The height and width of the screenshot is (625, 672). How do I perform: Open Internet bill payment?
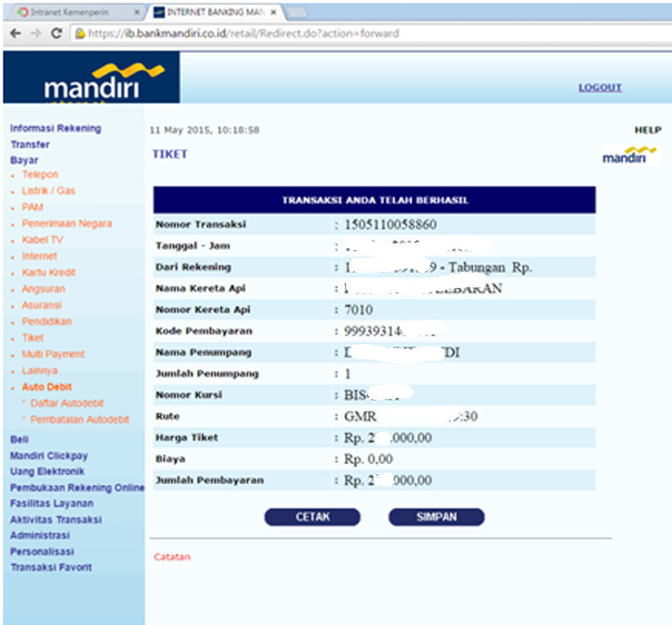(x=40, y=256)
